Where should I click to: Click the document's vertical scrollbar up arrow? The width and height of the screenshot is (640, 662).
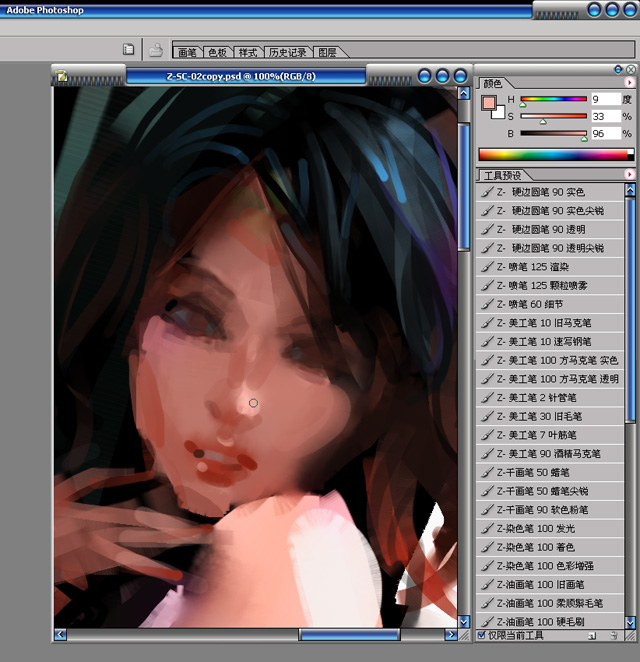coord(464,93)
